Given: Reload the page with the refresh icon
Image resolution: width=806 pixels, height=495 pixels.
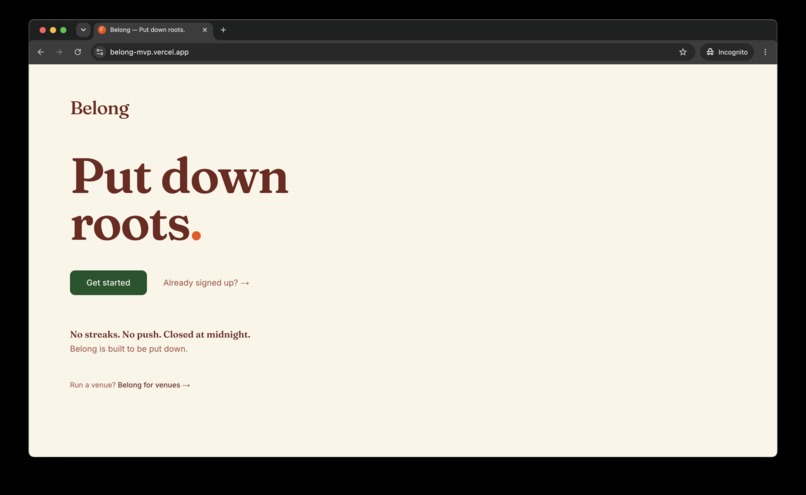Looking at the screenshot, I should pos(78,52).
